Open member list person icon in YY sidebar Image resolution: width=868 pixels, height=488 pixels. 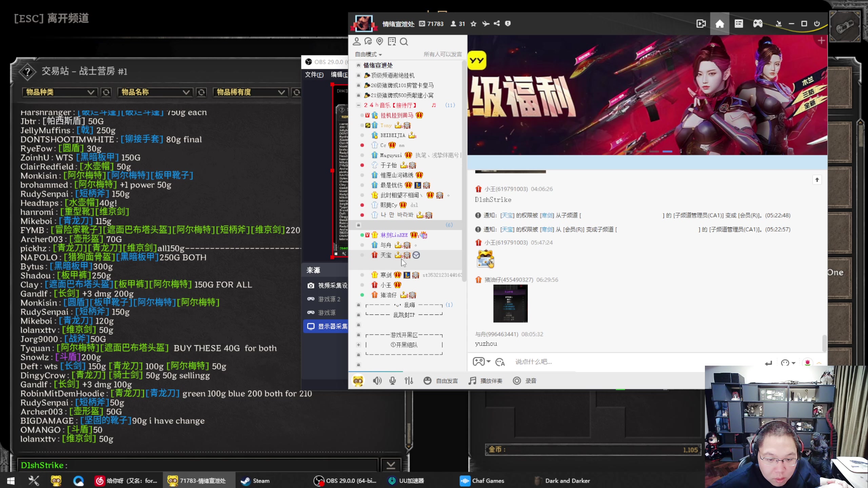pos(356,41)
